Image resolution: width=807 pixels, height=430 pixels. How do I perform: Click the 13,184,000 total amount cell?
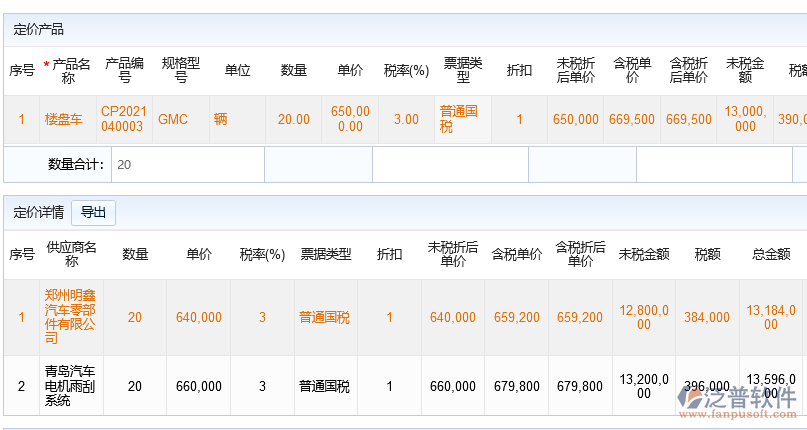coord(771,317)
